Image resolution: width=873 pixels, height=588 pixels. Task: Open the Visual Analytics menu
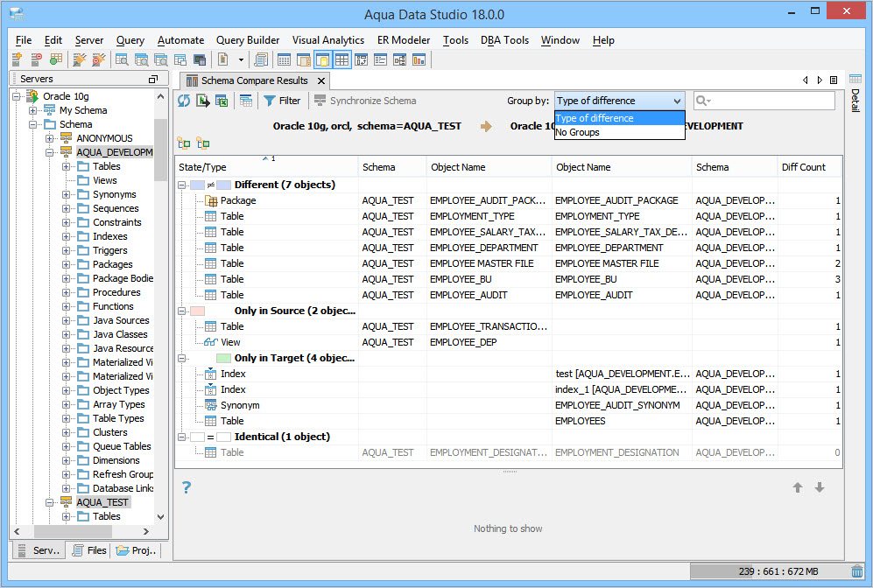(x=328, y=40)
